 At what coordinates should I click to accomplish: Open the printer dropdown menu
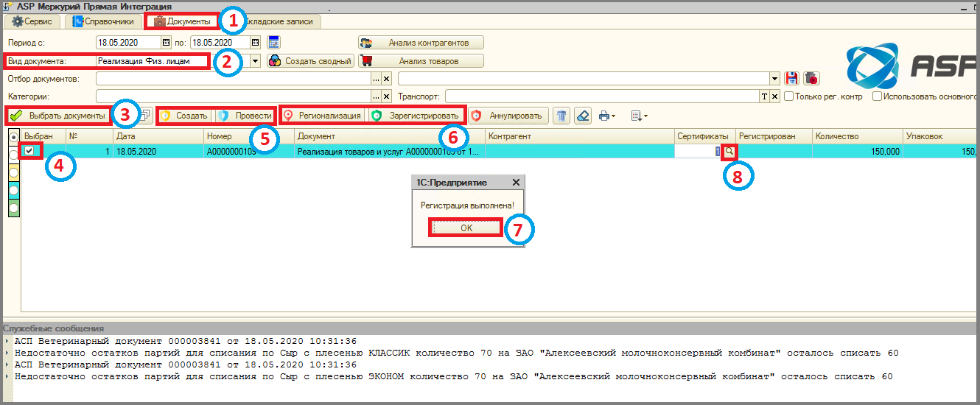coord(607,116)
